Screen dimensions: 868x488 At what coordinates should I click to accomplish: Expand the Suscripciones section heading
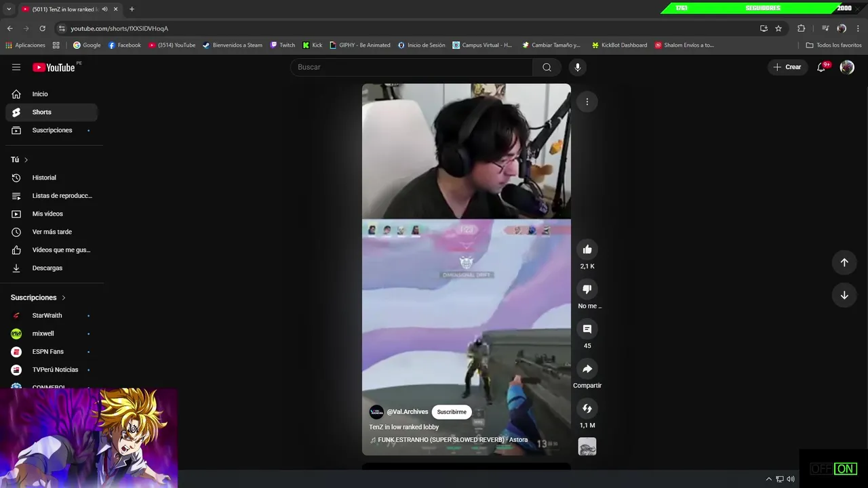[x=38, y=298]
